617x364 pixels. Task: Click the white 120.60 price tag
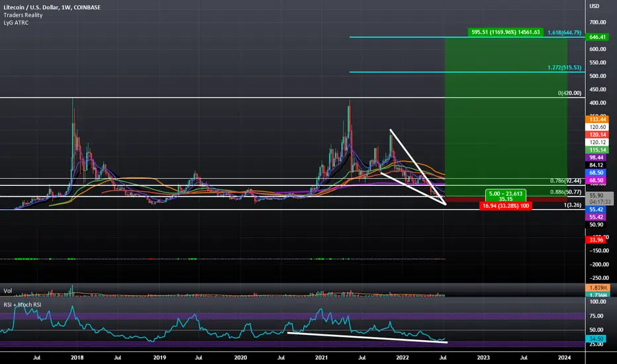click(597, 127)
